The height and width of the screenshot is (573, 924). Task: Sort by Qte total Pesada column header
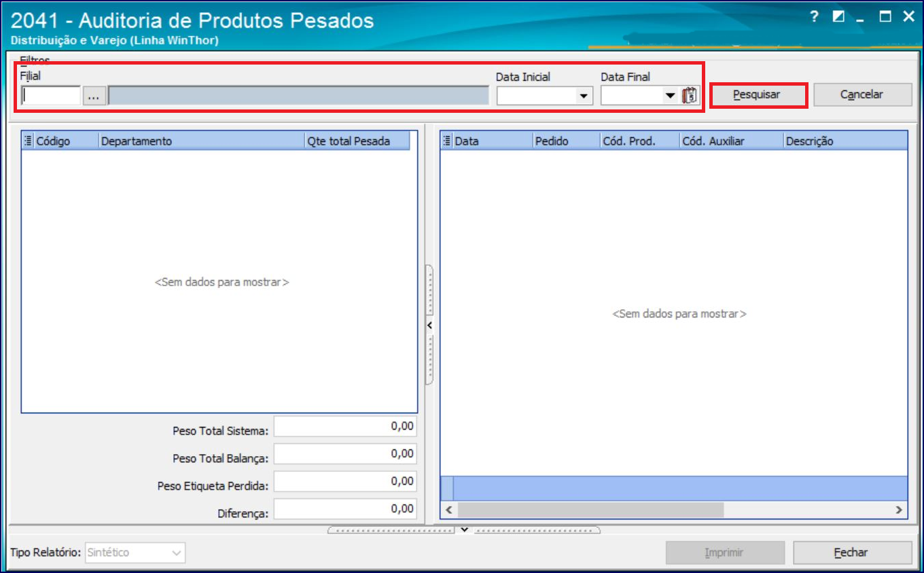tap(357, 141)
